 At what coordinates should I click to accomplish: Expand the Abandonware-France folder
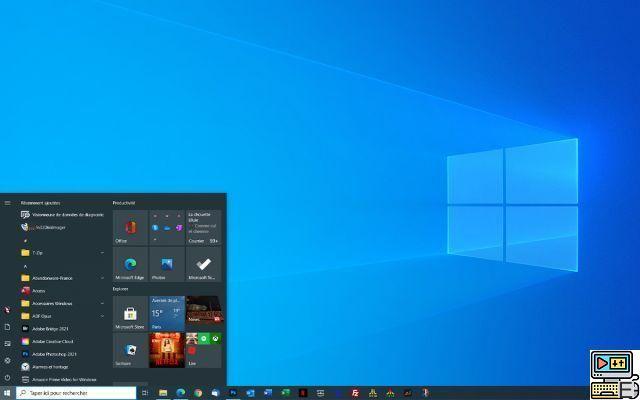[x=63, y=278]
